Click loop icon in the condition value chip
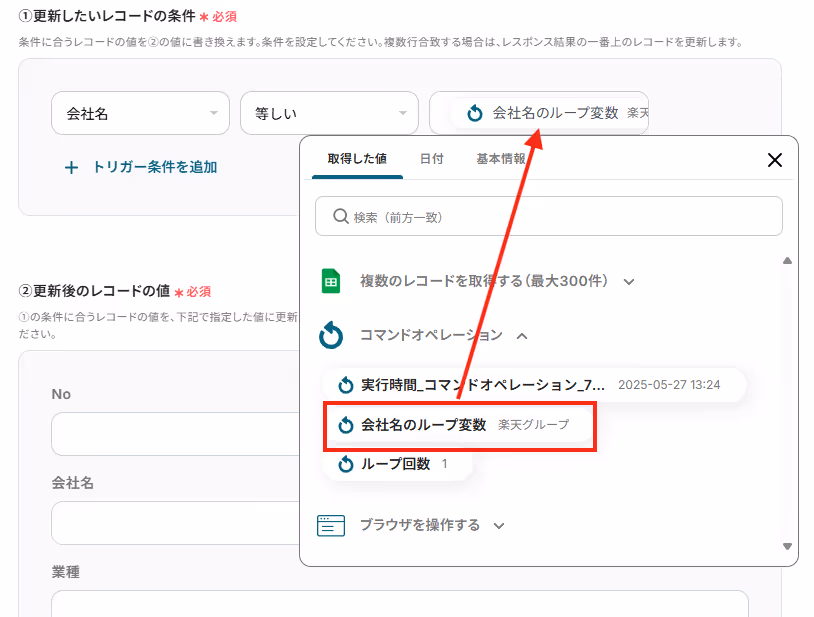 click(x=474, y=113)
